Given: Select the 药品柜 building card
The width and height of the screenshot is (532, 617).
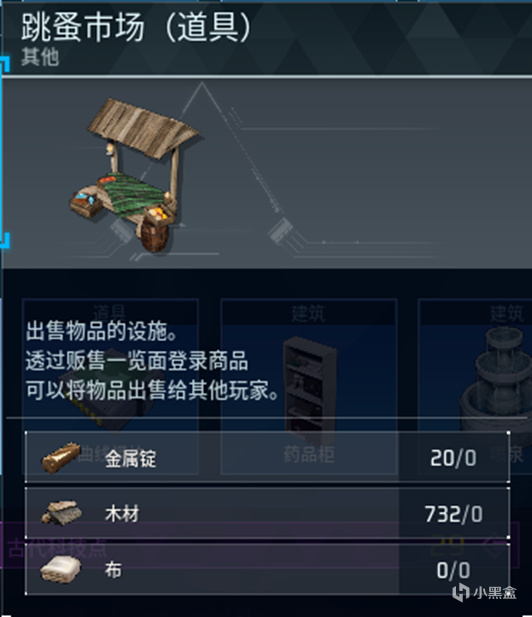Looking at the screenshot, I should click(309, 386).
